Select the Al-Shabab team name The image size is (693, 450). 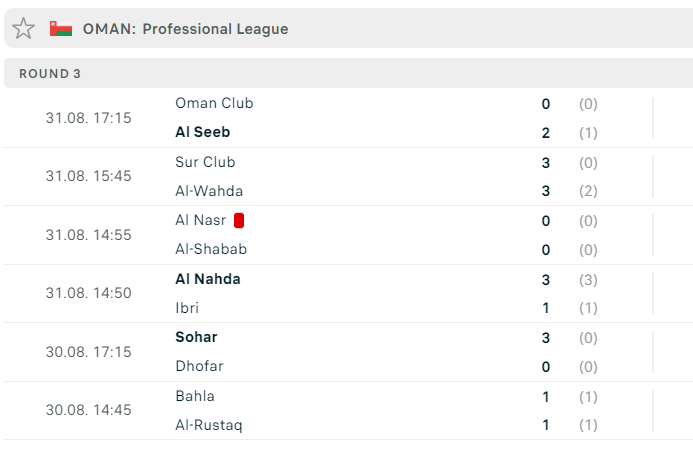point(211,249)
